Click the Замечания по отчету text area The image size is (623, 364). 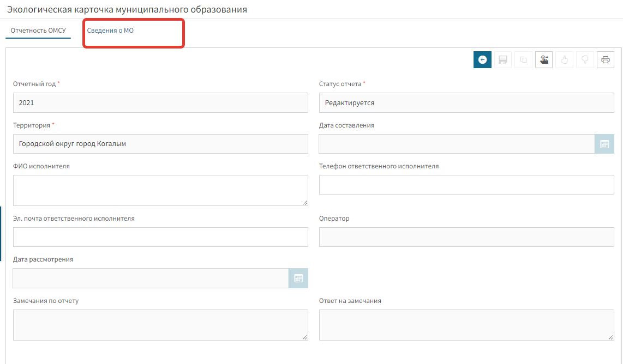[160, 325]
